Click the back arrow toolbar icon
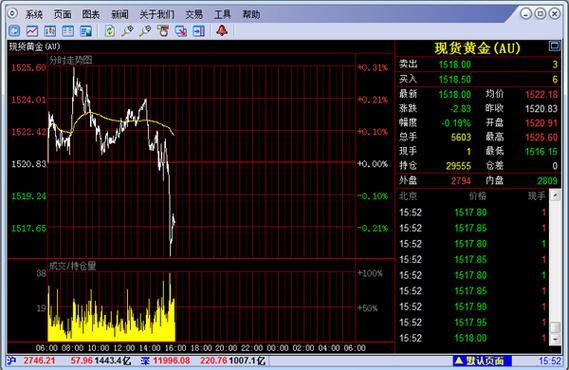This screenshot has width=569, height=370. pos(14,31)
